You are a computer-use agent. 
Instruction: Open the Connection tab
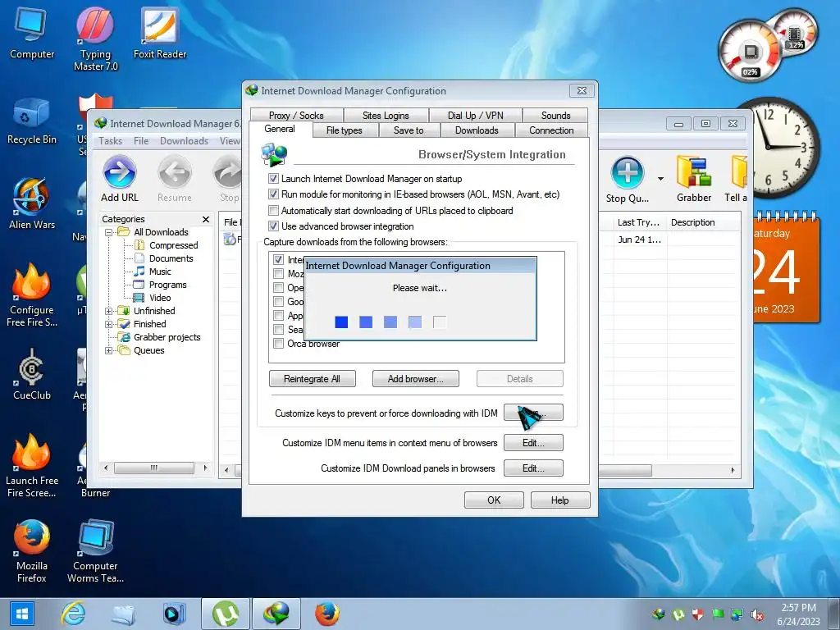coord(551,130)
